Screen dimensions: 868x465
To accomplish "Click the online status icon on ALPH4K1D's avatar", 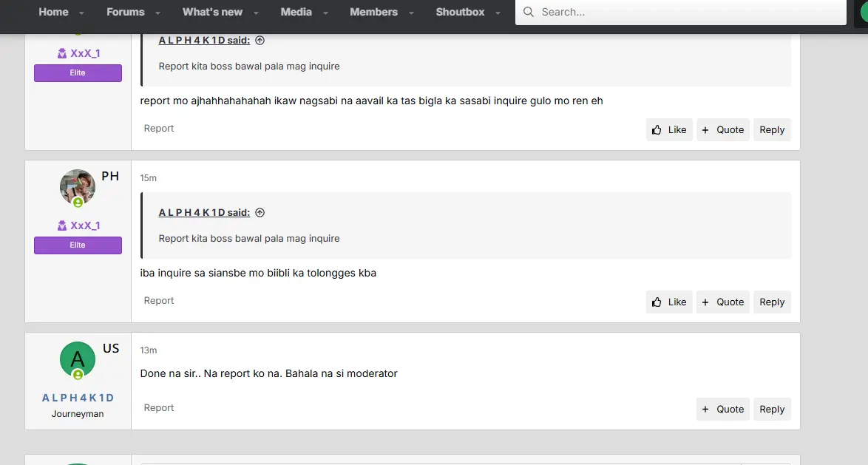I will [x=78, y=375].
